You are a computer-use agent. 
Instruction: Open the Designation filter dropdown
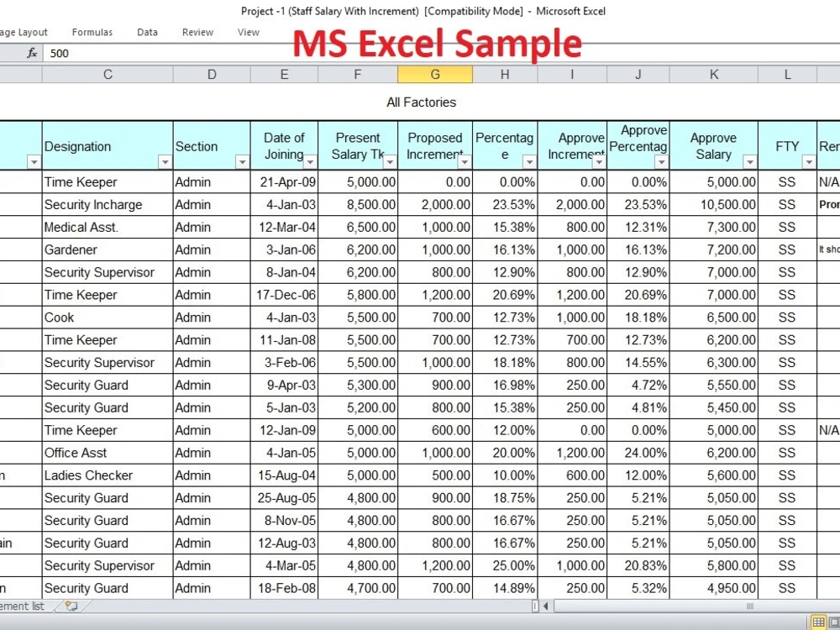coord(165,162)
